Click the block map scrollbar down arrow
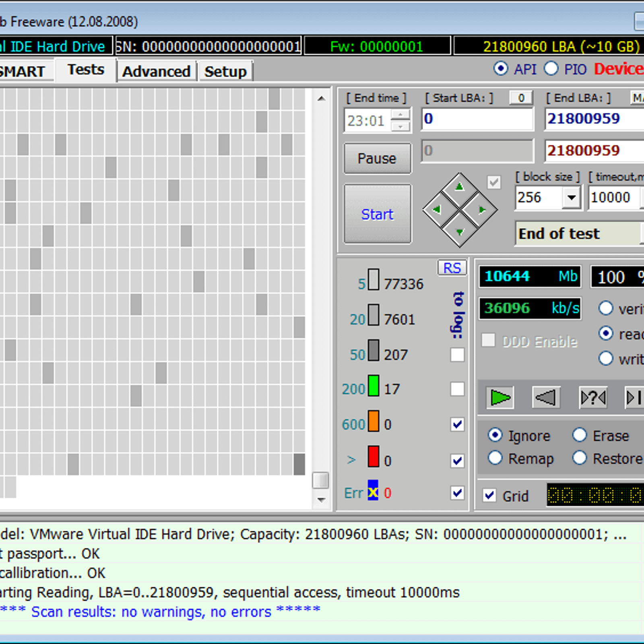The width and height of the screenshot is (644, 644). tap(321, 500)
